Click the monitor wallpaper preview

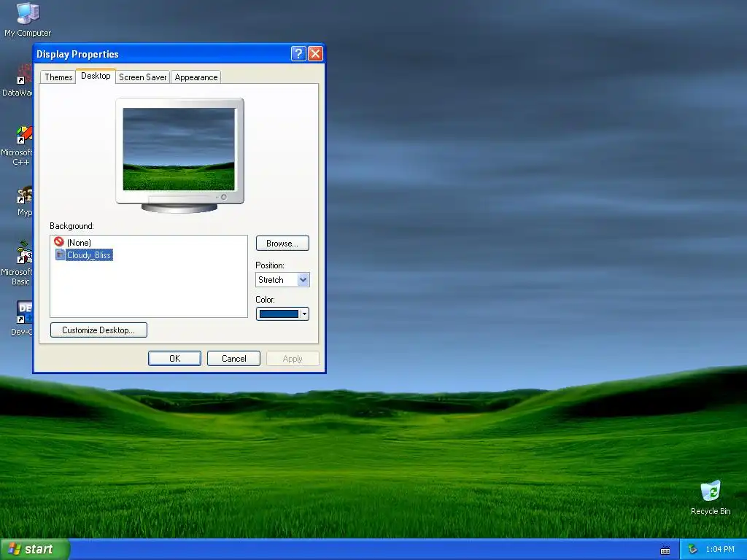coord(179,149)
